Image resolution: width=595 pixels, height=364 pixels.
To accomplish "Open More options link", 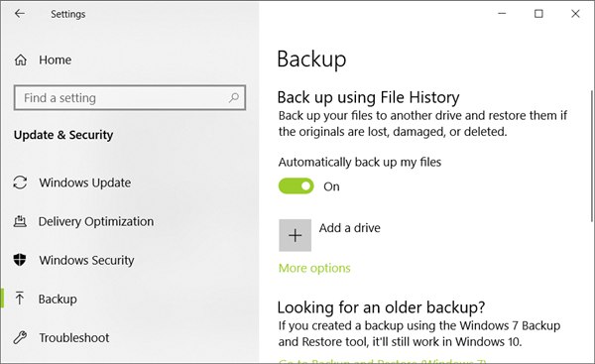I will click(314, 269).
